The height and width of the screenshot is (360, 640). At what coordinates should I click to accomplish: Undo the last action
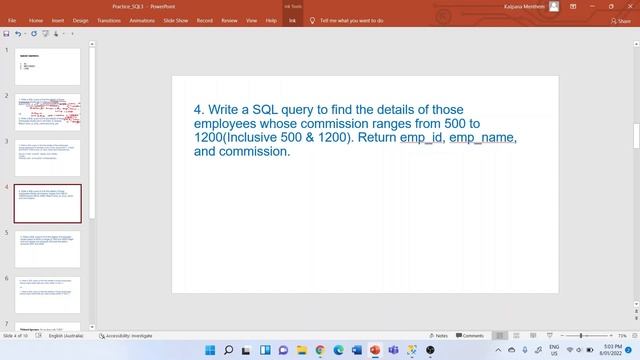coord(18,34)
